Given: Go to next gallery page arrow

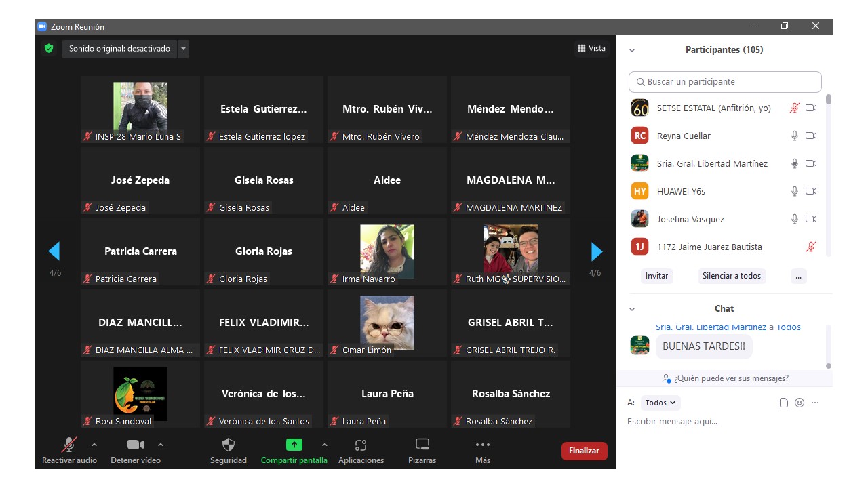Looking at the screenshot, I should pyautogui.click(x=597, y=251).
